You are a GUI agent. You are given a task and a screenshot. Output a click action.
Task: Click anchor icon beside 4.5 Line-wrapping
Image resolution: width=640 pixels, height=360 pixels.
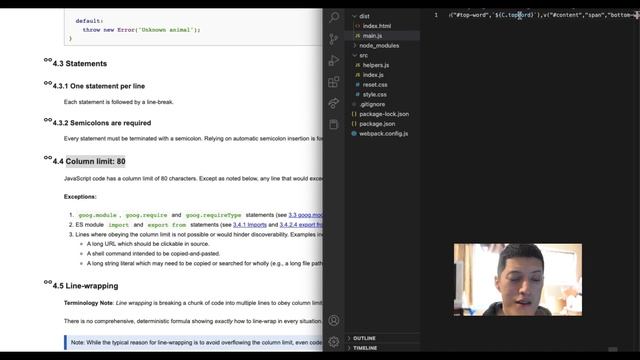(x=48, y=282)
